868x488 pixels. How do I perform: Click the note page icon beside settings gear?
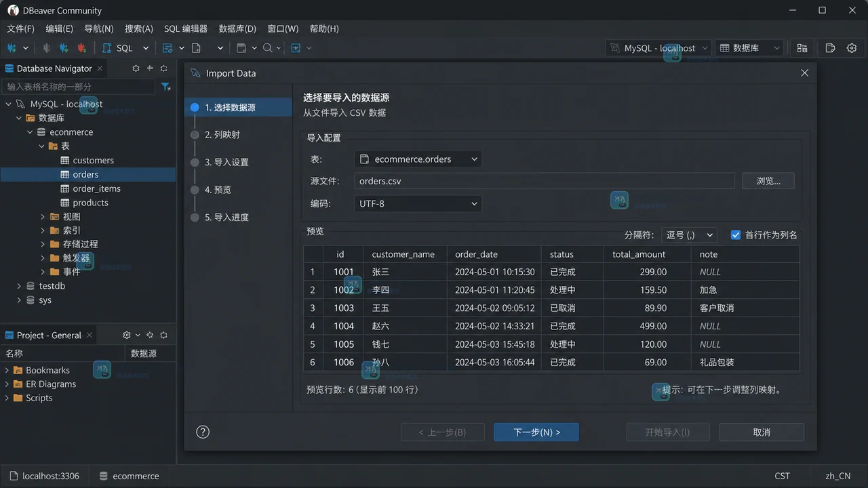(830, 48)
